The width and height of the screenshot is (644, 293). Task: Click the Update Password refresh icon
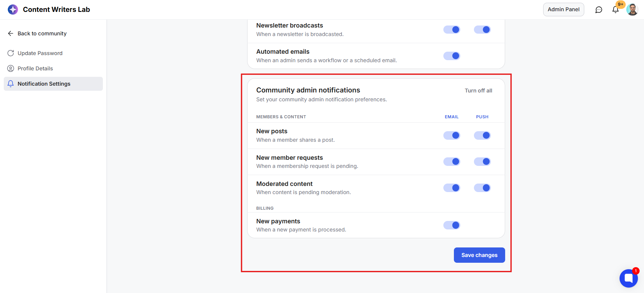coord(11,53)
